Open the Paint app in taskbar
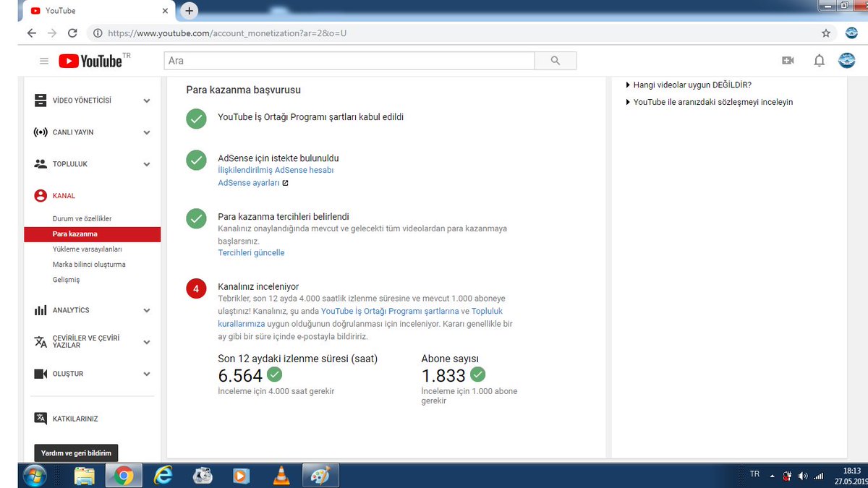Viewport: 868px width, 488px height. click(319, 476)
